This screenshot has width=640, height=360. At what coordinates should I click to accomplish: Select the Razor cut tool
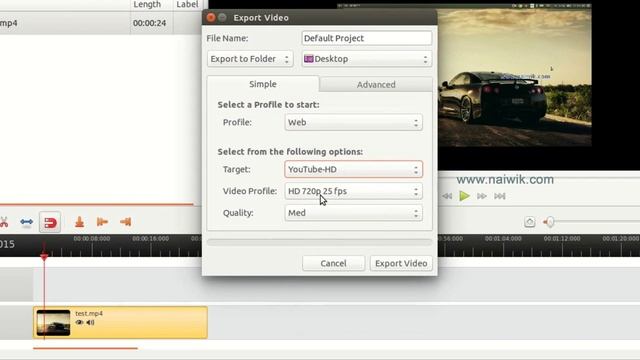coord(4,222)
